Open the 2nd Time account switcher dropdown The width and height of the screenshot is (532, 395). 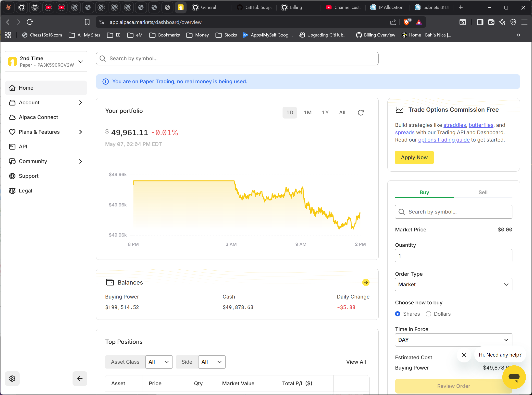coord(46,61)
